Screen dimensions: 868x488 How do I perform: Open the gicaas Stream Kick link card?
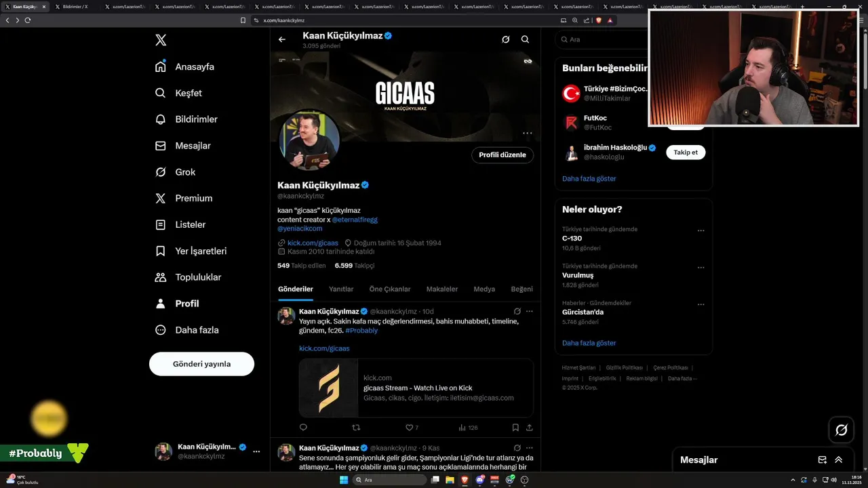pyautogui.click(x=416, y=388)
